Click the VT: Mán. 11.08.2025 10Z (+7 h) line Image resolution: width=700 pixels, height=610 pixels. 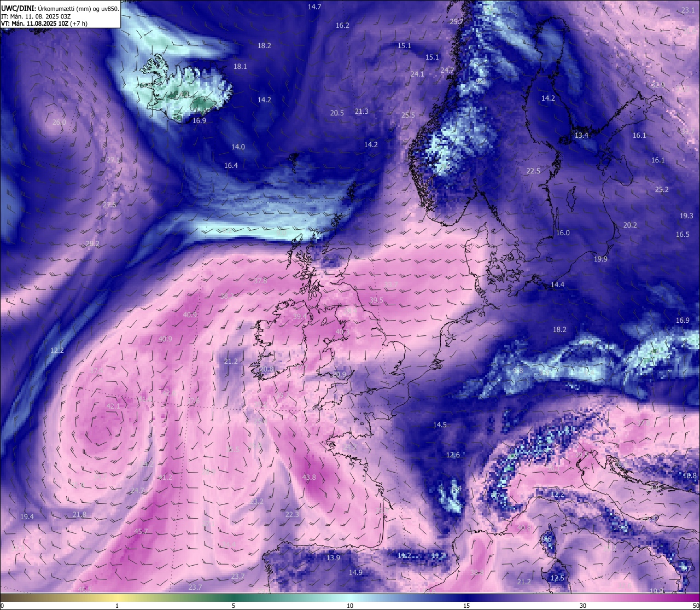coord(44,24)
